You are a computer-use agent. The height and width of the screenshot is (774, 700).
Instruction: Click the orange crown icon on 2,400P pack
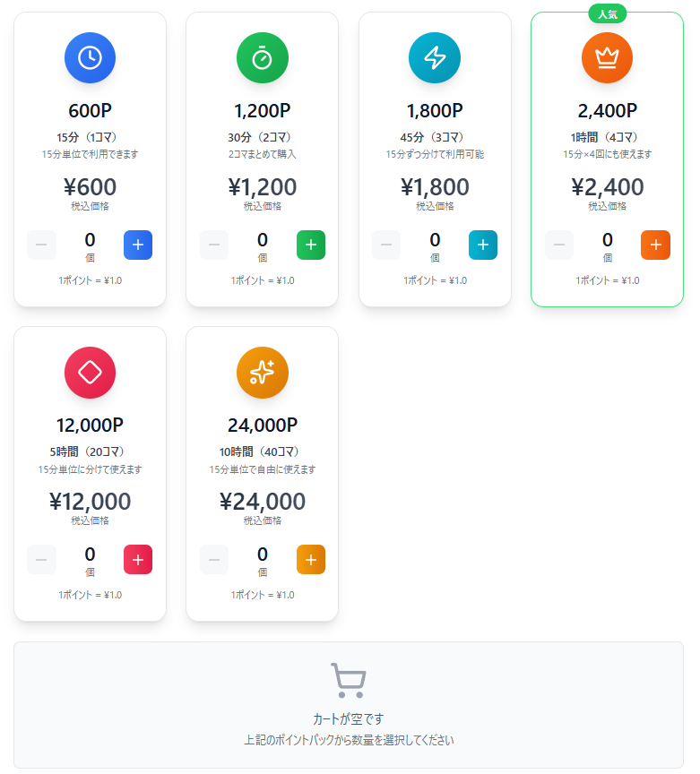(607, 58)
